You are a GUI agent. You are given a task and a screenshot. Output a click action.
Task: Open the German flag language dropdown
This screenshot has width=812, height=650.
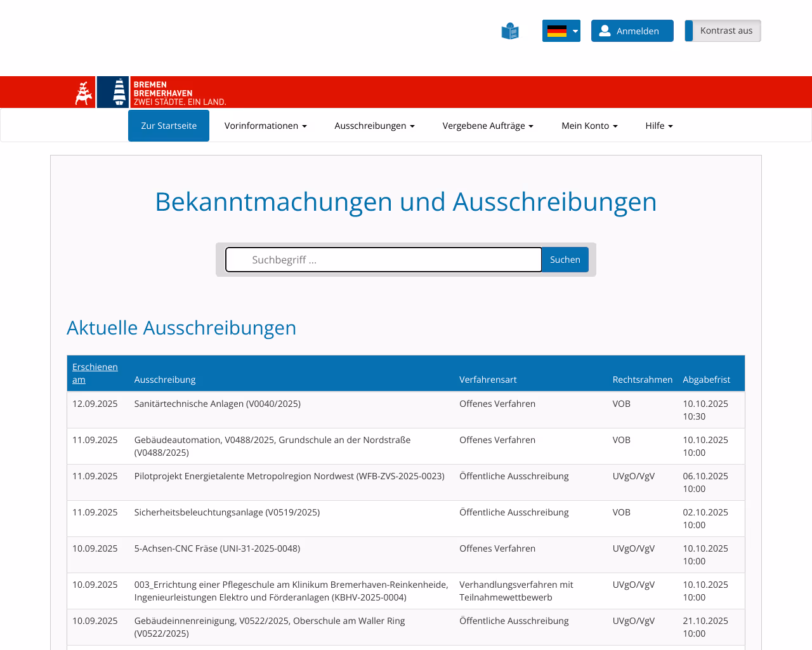click(561, 30)
